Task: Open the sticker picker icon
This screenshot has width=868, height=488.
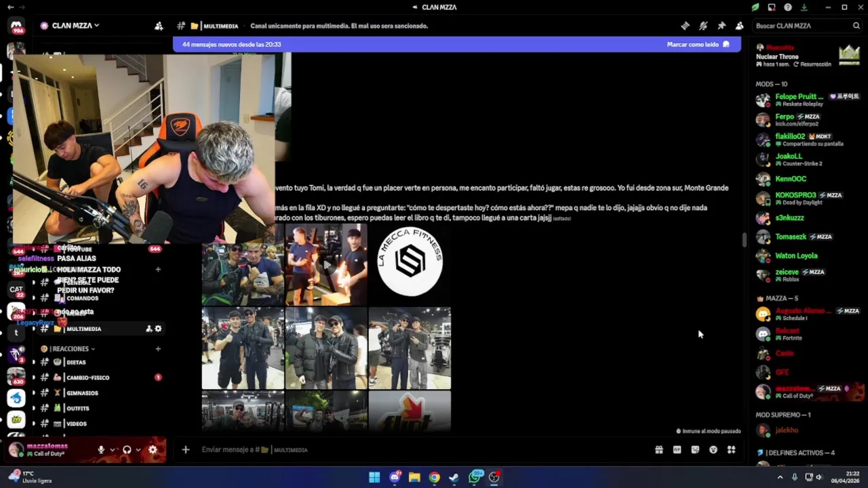Action: click(x=695, y=449)
